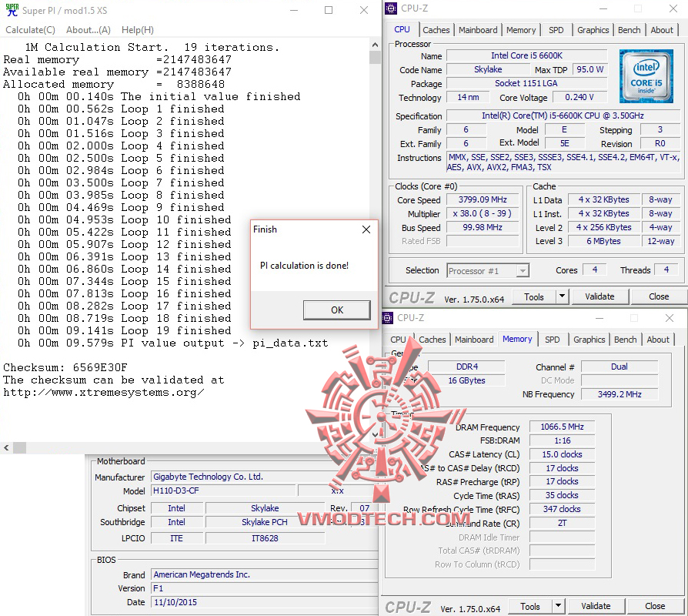Click the BIOS date 11/10/2015 field
The image size is (688, 616).
click(263, 602)
